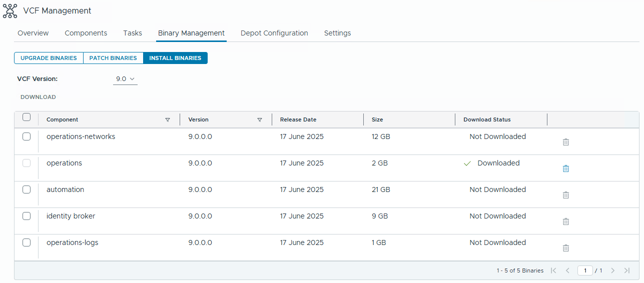Click Not Downloaded status for automation

[497, 189]
